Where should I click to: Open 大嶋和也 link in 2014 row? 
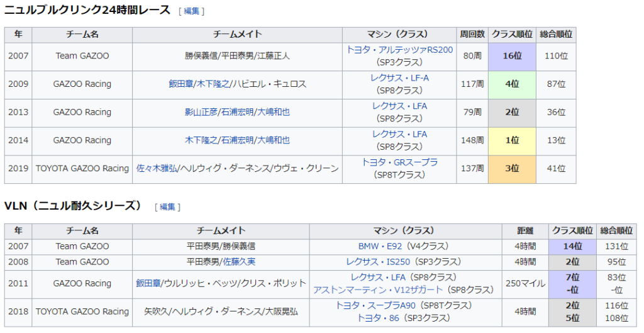(273, 140)
